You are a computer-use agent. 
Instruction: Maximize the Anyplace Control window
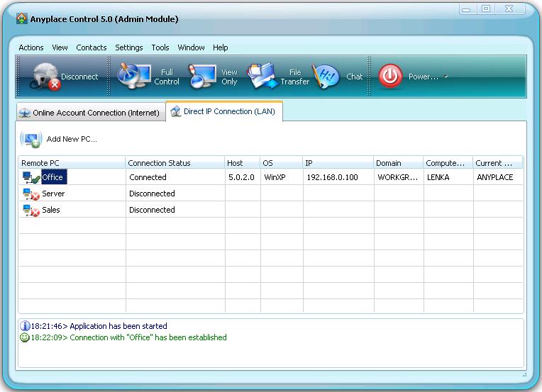coord(486,9)
